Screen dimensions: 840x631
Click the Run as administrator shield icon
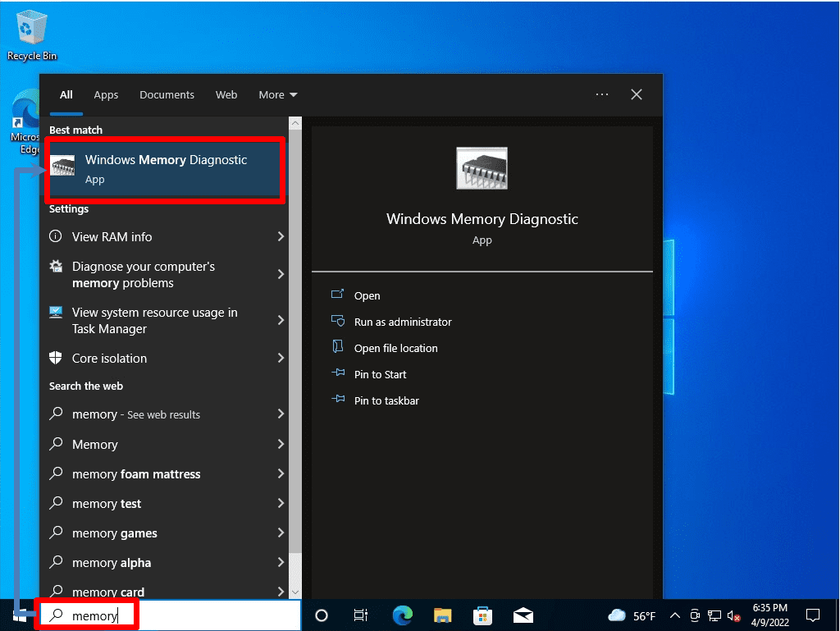(x=337, y=320)
